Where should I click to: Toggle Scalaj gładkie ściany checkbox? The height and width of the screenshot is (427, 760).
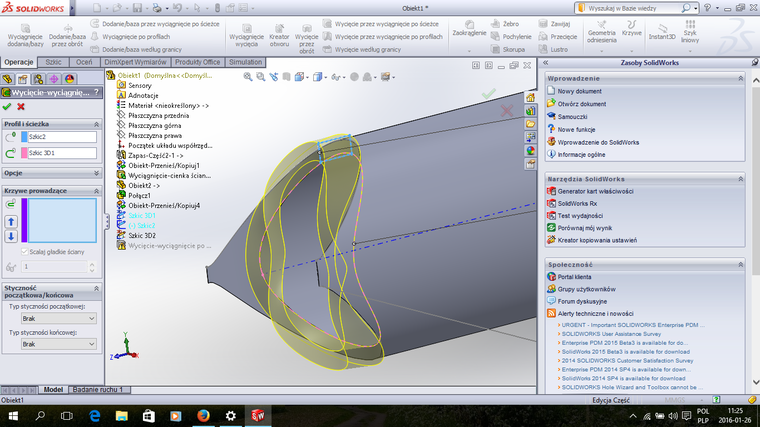pyautogui.click(x=24, y=252)
